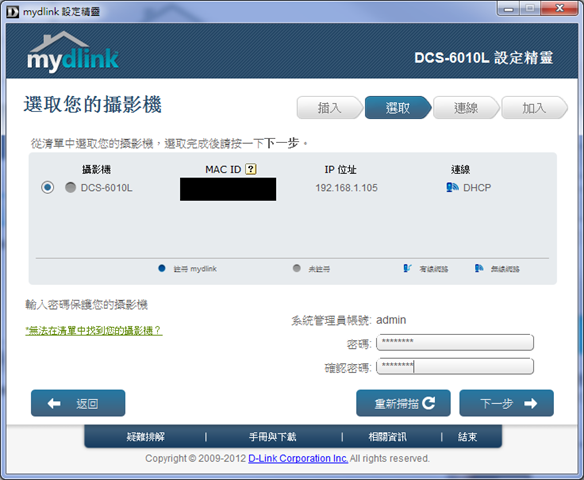Go to the 加入 step tab
This screenshot has width=584, height=480.
pos(534,108)
